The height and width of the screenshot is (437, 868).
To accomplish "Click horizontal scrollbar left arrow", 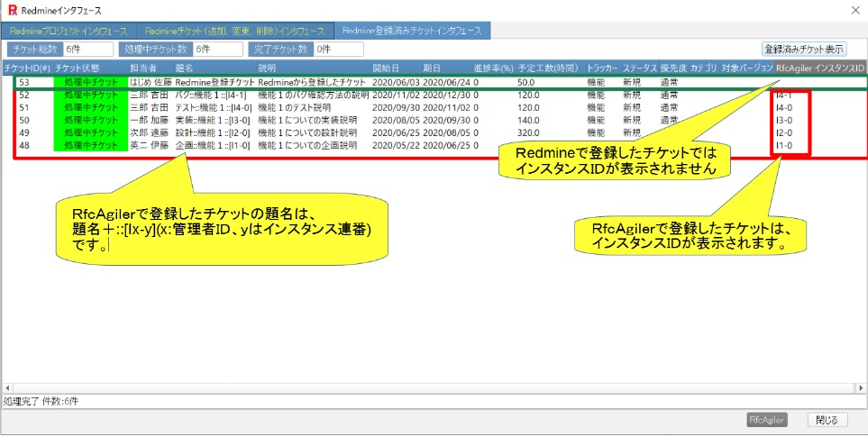I will 6,388.
